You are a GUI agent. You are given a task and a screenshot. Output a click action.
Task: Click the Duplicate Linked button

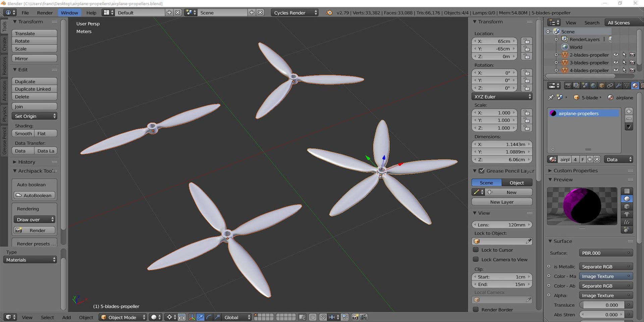click(34, 89)
